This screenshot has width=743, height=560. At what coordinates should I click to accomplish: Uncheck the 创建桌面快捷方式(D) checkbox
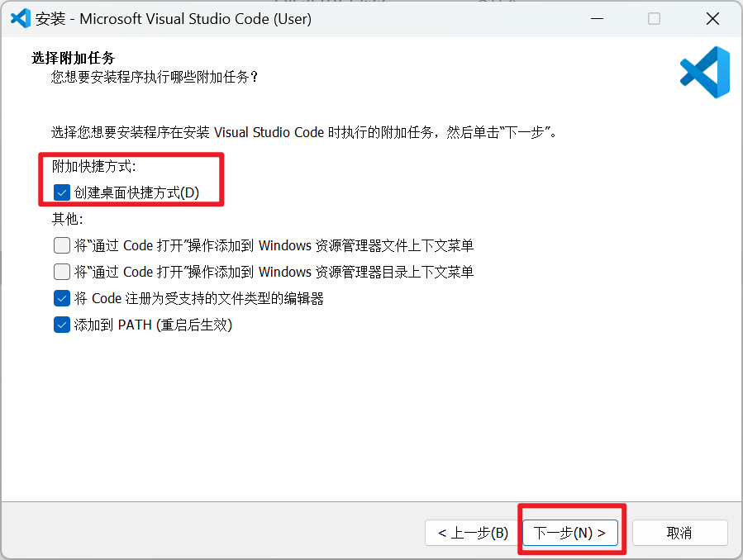click(x=62, y=192)
